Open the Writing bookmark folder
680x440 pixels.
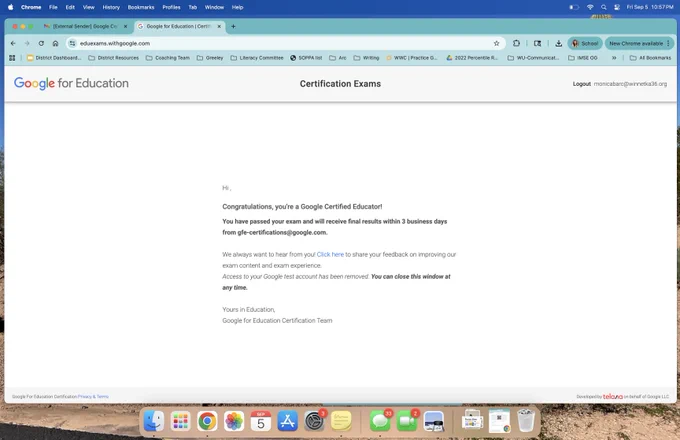(x=366, y=58)
